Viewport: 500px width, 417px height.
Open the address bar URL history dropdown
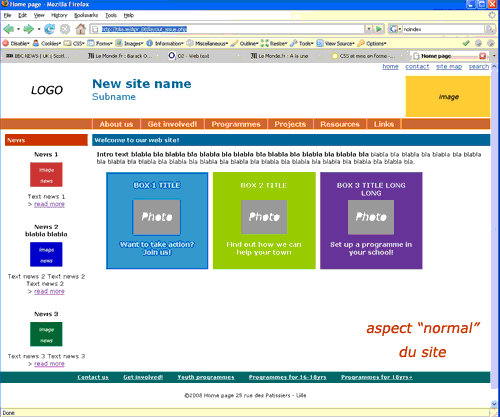369,29
